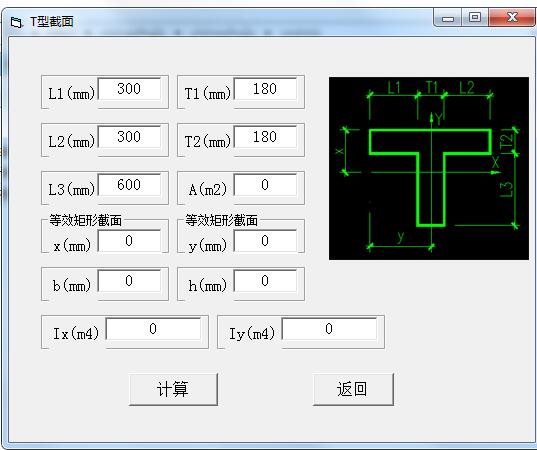The width and height of the screenshot is (537, 450).
Task: Click the b(mm) label text
Action: [72, 285]
